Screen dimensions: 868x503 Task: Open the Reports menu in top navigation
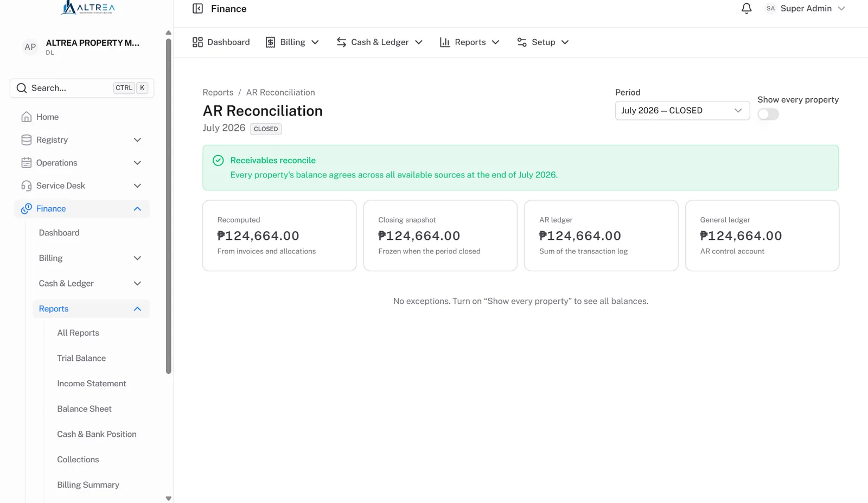[x=469, y=42]
